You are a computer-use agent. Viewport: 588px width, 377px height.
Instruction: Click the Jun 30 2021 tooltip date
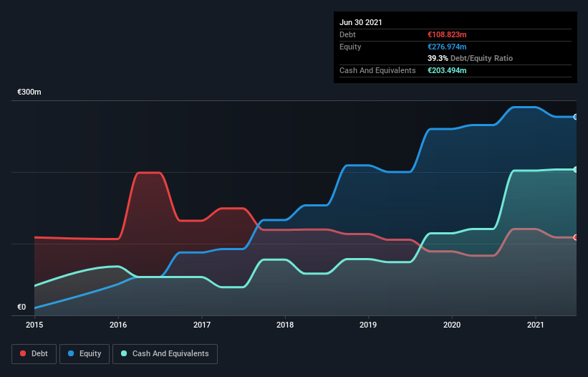(361, 22)
